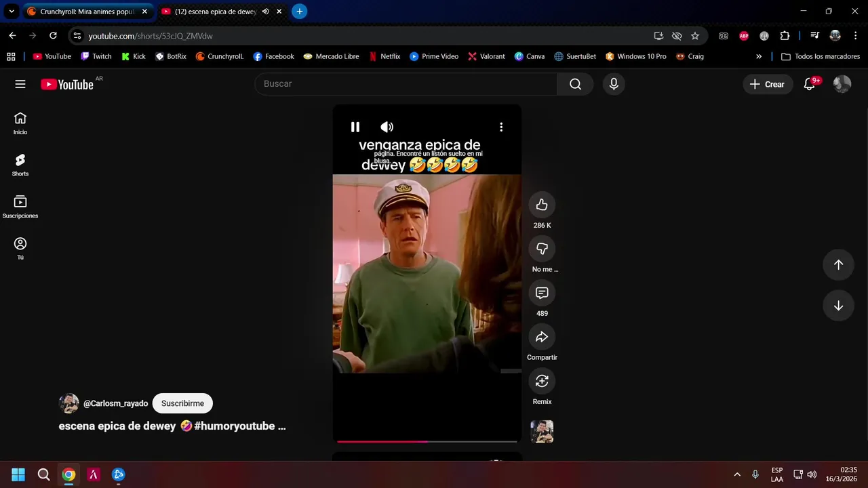868x488 pixels.
Task: Mute the Short's volume
Action: [387, 127]
